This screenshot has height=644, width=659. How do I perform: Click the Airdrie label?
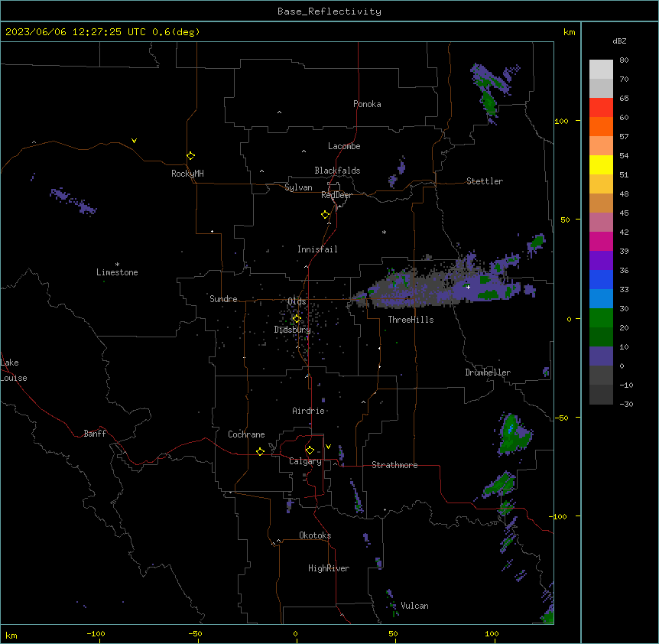pos(309,411)
